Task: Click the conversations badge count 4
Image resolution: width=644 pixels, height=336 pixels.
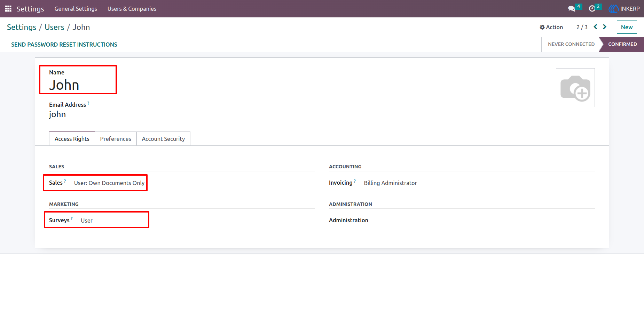Action: [x=579, y=6]
